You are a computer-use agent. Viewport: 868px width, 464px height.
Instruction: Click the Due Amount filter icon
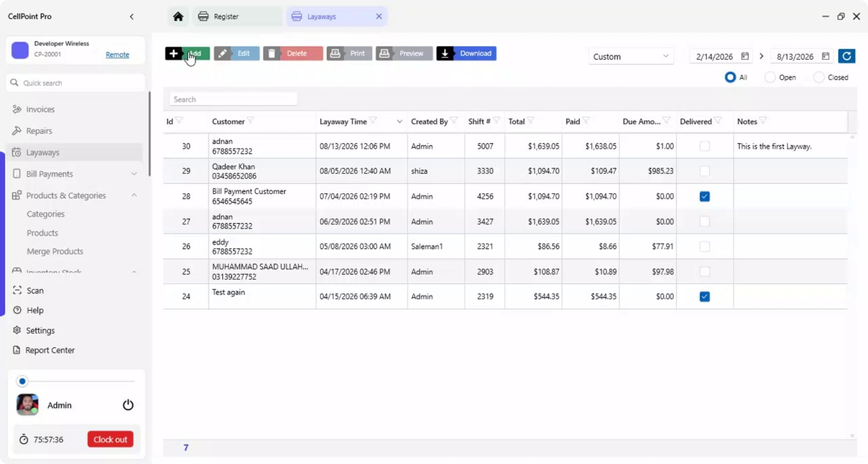point(666,121)
